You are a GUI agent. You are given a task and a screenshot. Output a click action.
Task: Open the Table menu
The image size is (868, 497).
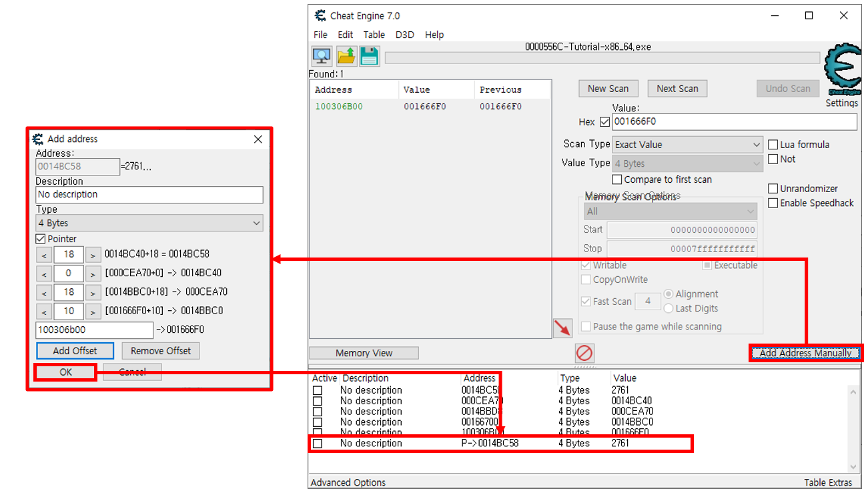pos(374,35)
